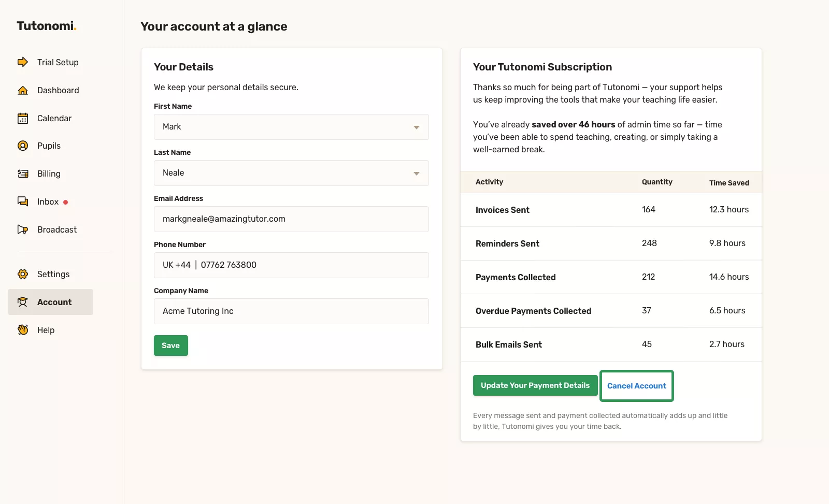Click into the Email Address field

(x=291, y=219)
